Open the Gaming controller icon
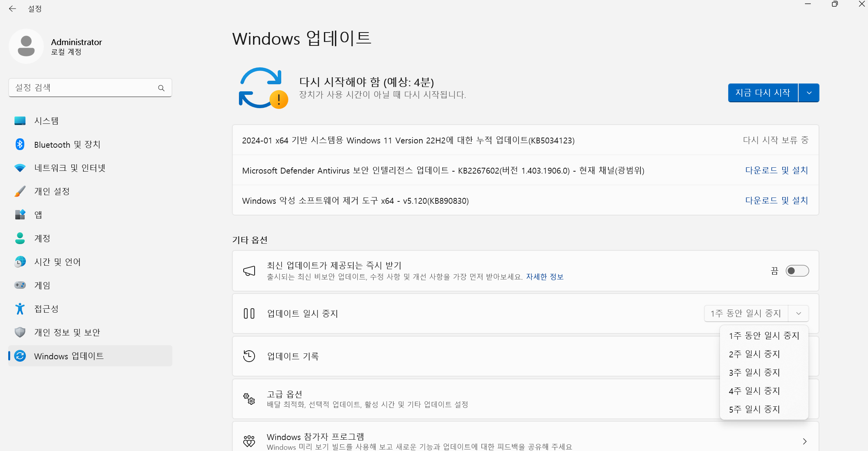Screen dimensions: 868x451 [20, 285]
